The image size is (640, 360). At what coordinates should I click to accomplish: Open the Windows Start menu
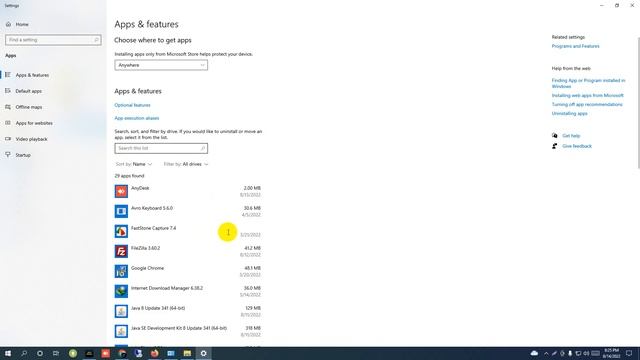pos(8,353)
